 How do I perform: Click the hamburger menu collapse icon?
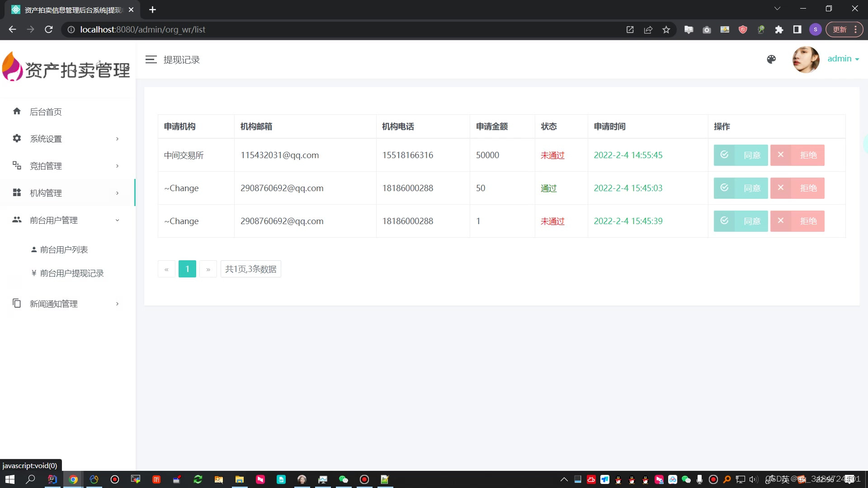click(151, 60)
